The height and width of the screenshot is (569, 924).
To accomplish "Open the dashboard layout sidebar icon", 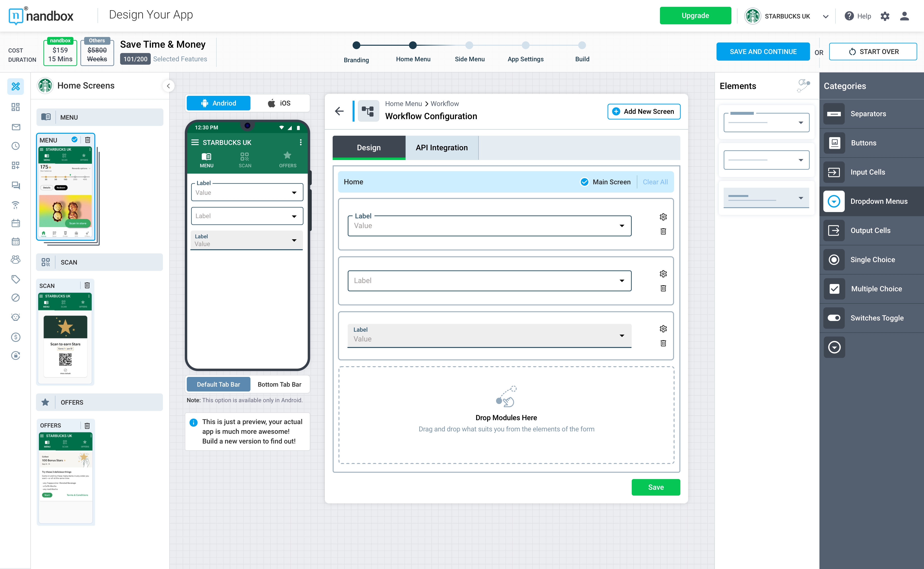I will (x=15, y=107).
